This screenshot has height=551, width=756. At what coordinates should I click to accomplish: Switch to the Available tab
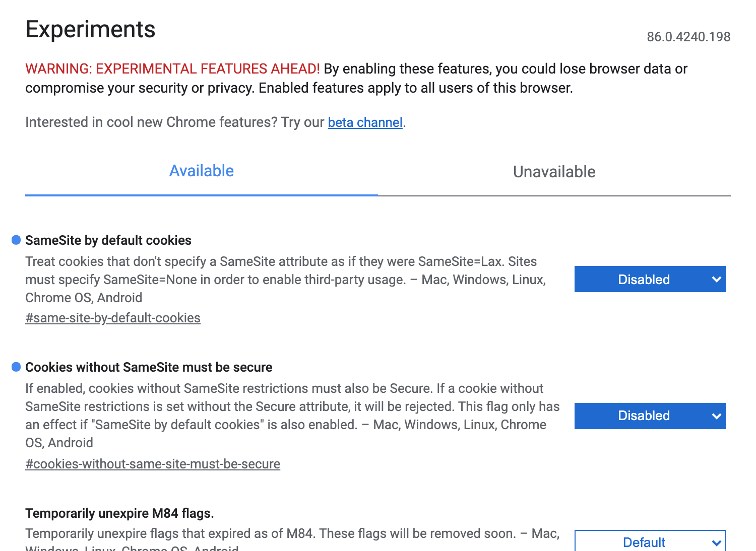coord(202,171)
